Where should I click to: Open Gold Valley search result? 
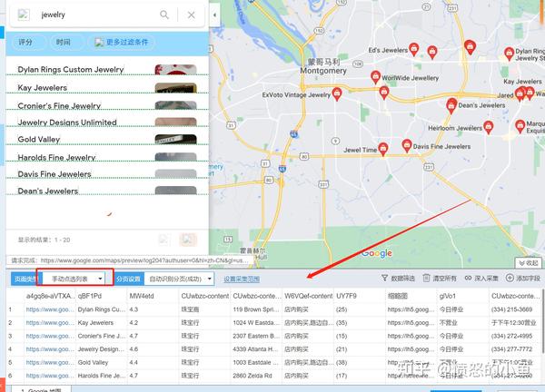[39, 139]
